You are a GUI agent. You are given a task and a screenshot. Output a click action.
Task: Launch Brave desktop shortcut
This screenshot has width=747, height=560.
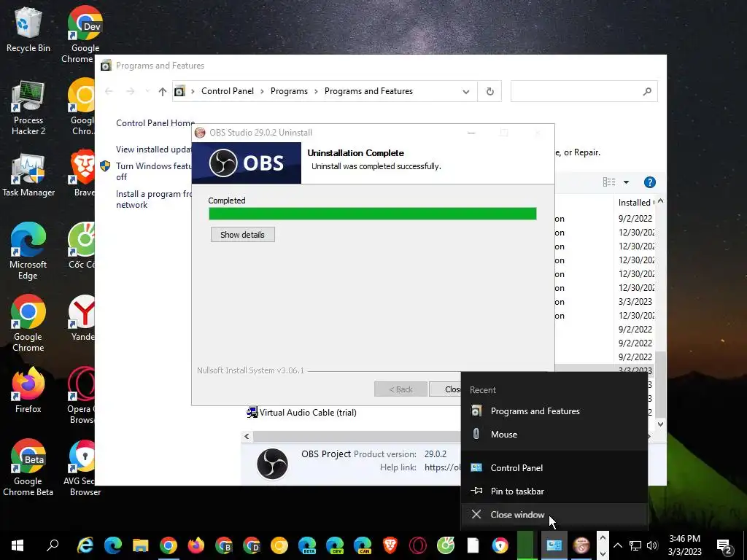tap(84, 174)
